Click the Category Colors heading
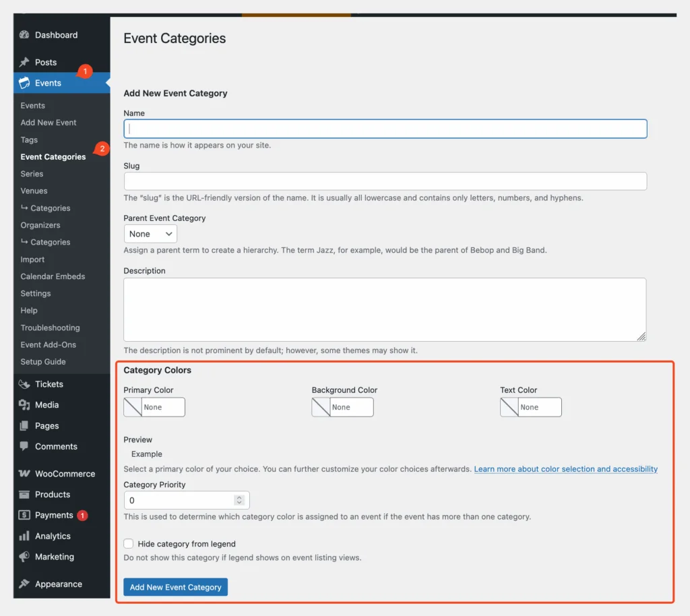Screen dimensions: 690x616 pyautogui.click(x=157, y=370)
